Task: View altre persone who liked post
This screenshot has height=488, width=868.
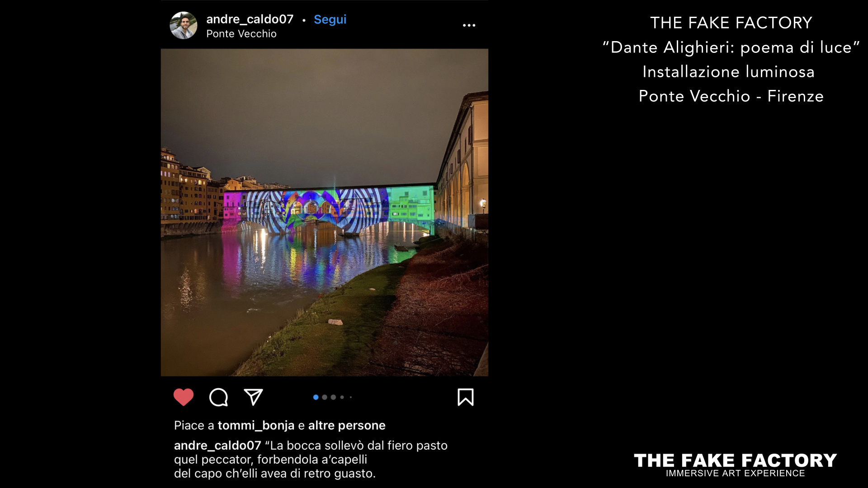Action: coord(347,426)
